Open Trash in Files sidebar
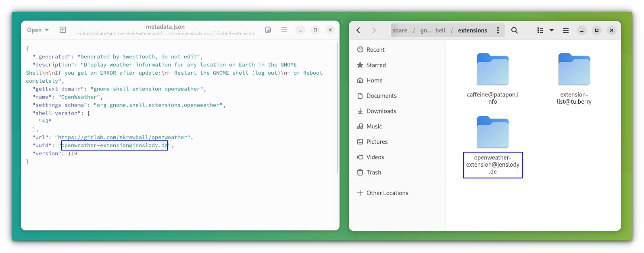 point(397,172)
